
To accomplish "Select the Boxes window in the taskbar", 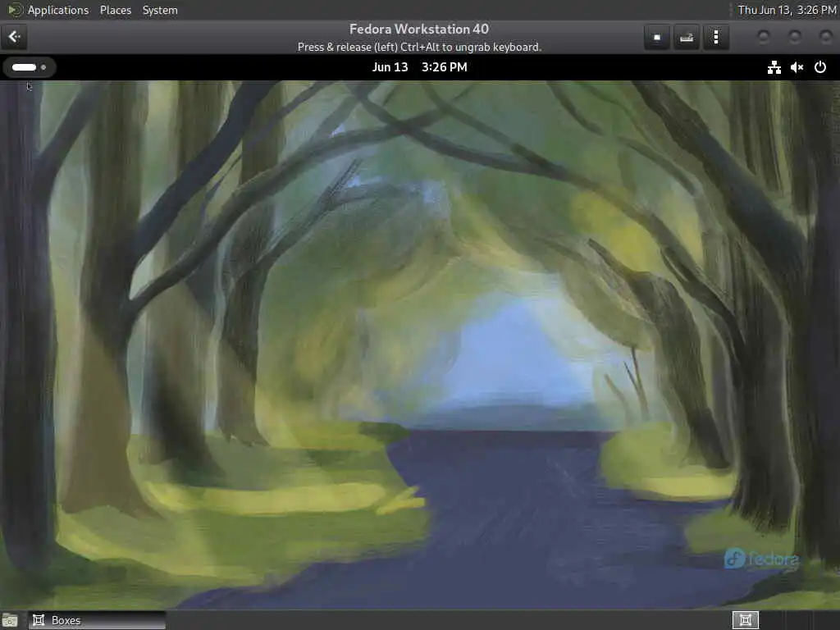I will pos(97,620).
